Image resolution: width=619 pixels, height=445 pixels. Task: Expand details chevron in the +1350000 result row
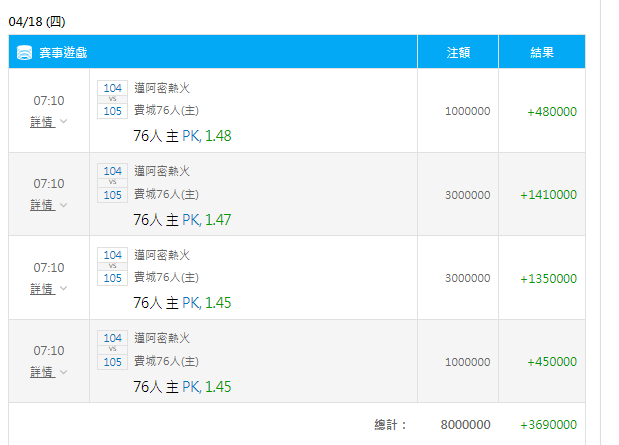63,289
